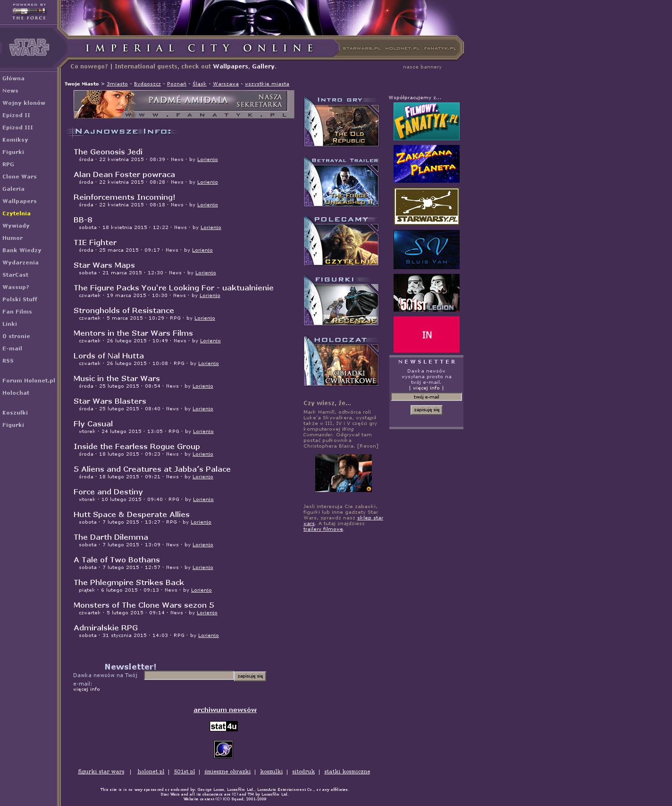672x806 pixels.
Task: Click the Filmowy Fanatyk.pl partner banner
Action: pos(426,121)
